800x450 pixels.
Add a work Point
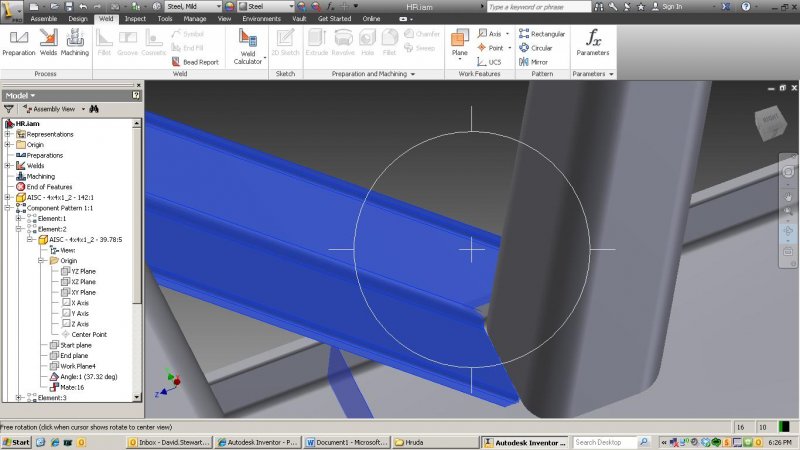click(493, 48)
